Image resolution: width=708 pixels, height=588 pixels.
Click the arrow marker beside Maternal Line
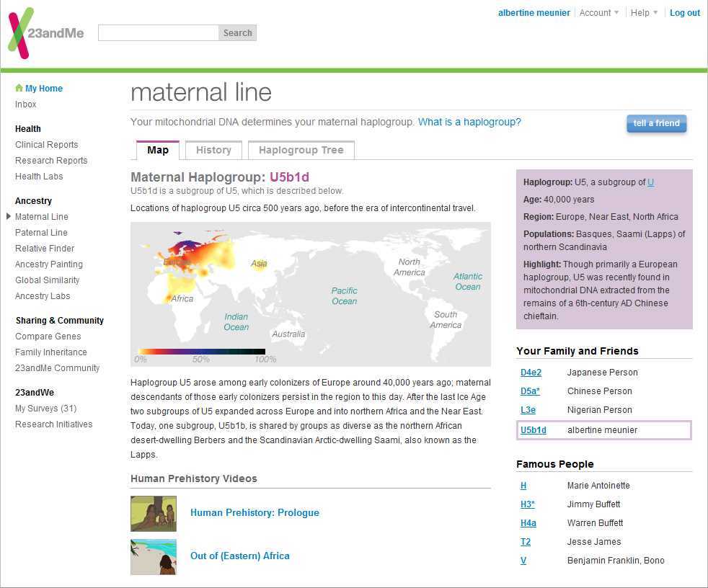pyautogui.click(x=9, y=216)
